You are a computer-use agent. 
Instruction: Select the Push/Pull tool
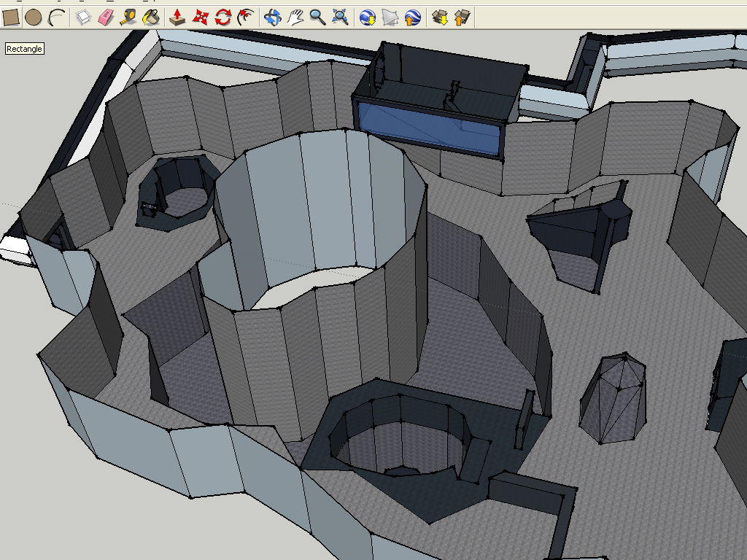(178, 17)
